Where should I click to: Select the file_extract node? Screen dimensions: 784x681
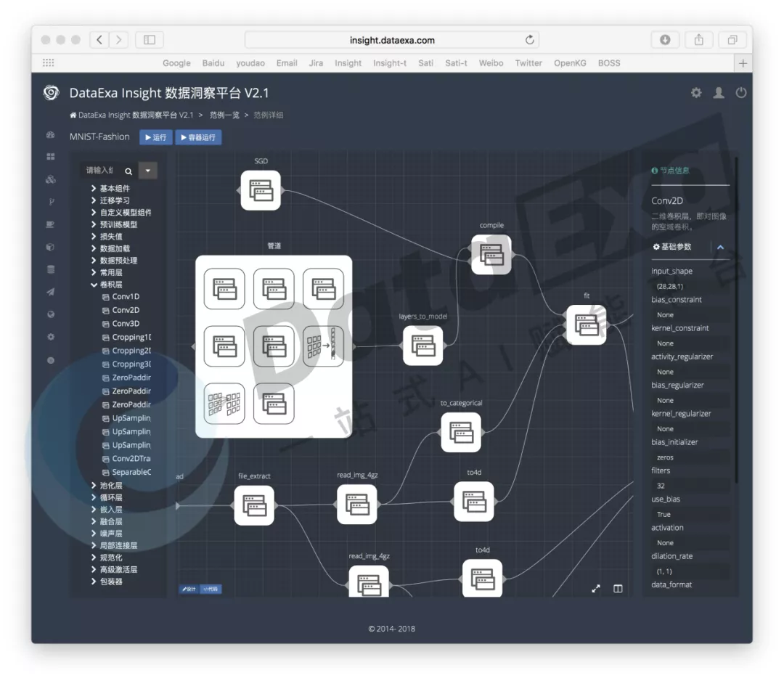tap(254, 505)
